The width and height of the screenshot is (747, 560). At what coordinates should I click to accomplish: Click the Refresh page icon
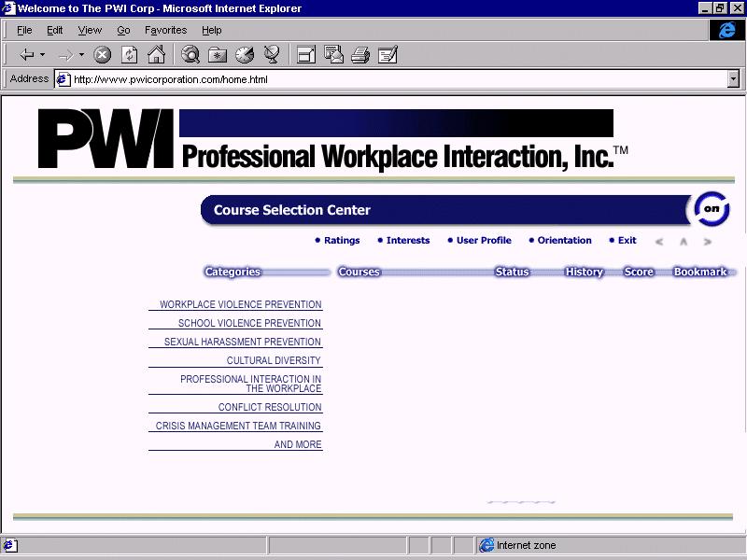pyautogui.click(x=130, y=55)
